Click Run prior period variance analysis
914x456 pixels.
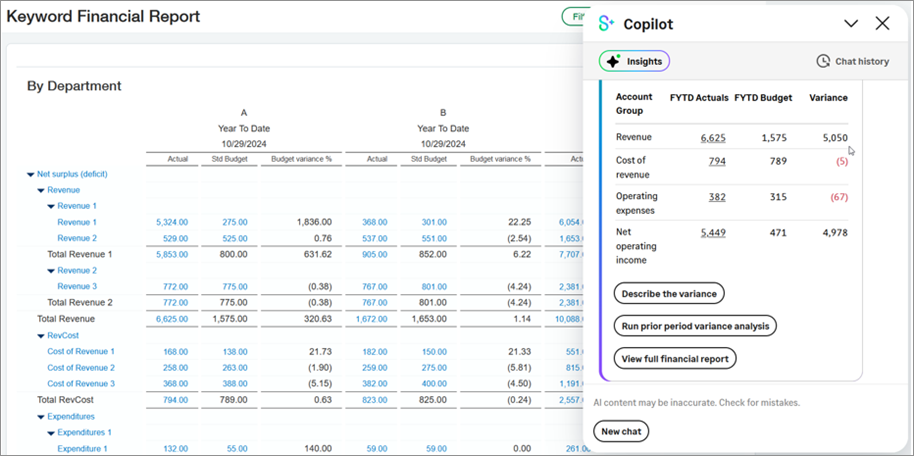click(x=694, y=326)
